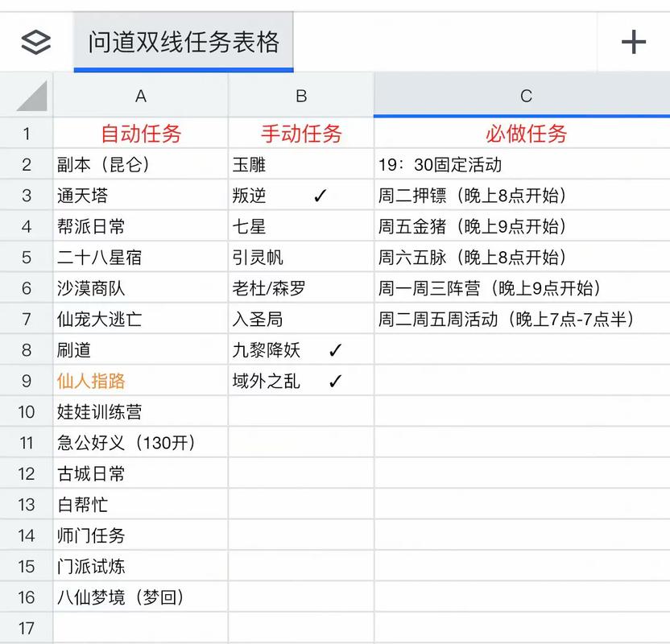Select row 5 header
Screen dimensions: 670x644
click(27, 258)
